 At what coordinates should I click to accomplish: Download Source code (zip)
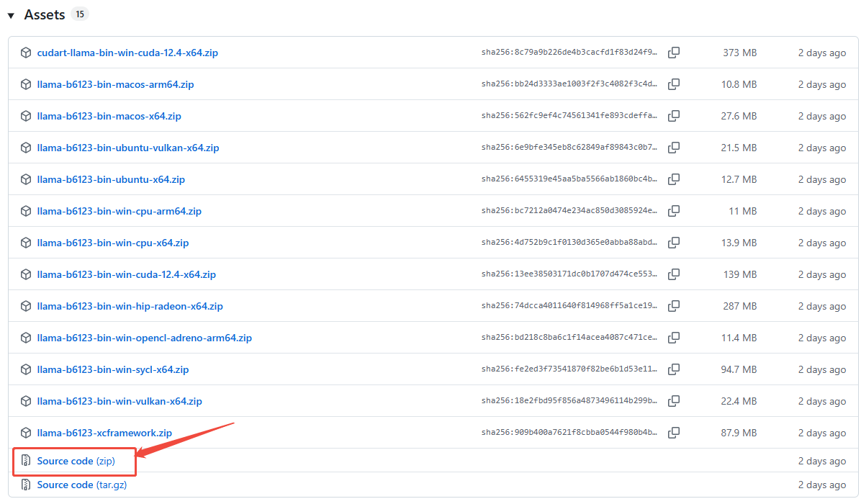coord(76,462)
